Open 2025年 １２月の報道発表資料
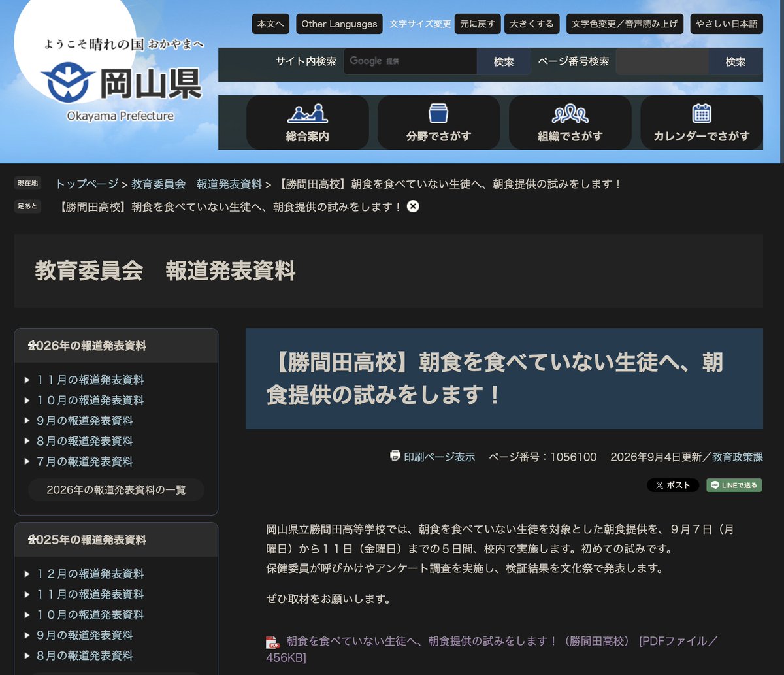 (x=90, y=574)
